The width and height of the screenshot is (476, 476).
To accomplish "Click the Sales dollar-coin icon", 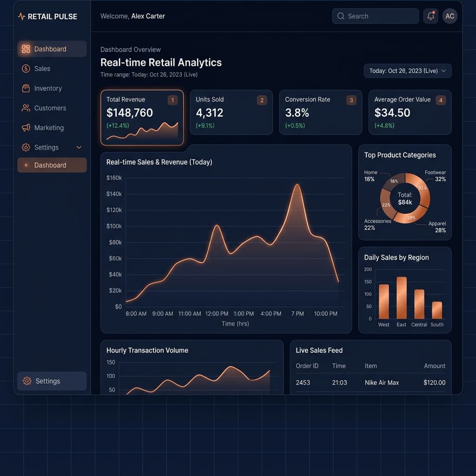I will [26, 69].
